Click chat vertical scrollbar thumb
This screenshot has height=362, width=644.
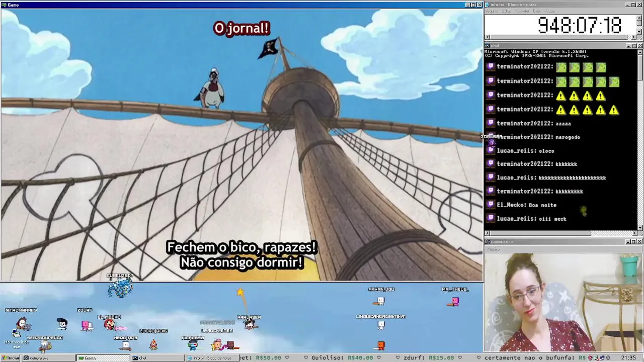pyautogui.click(x=640, y=67)
